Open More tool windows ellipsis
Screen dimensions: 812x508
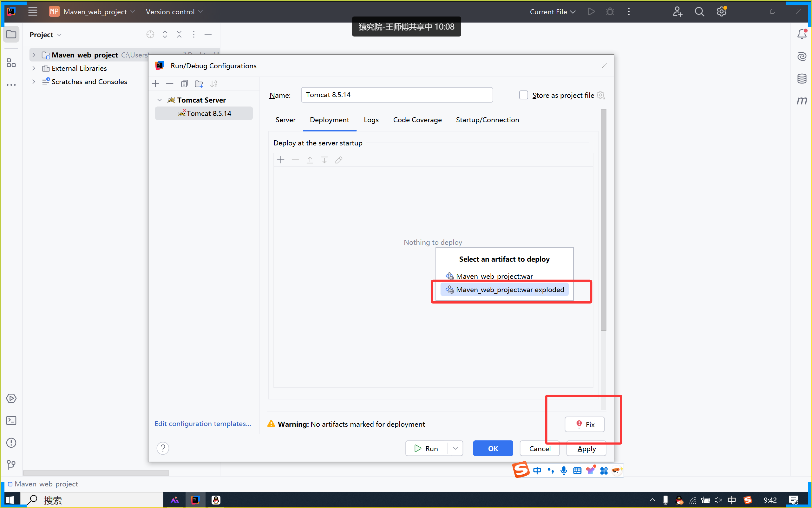[11, 85]
